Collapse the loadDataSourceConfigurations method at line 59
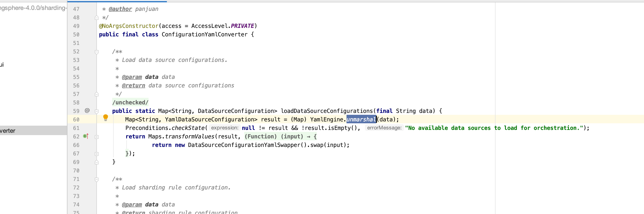 (x=96, y=111)
